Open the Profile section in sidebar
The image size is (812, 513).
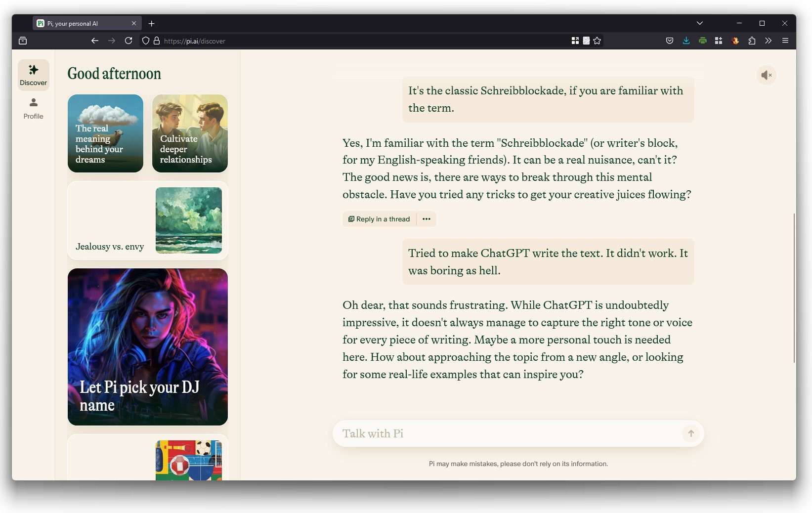pos(33,109)
